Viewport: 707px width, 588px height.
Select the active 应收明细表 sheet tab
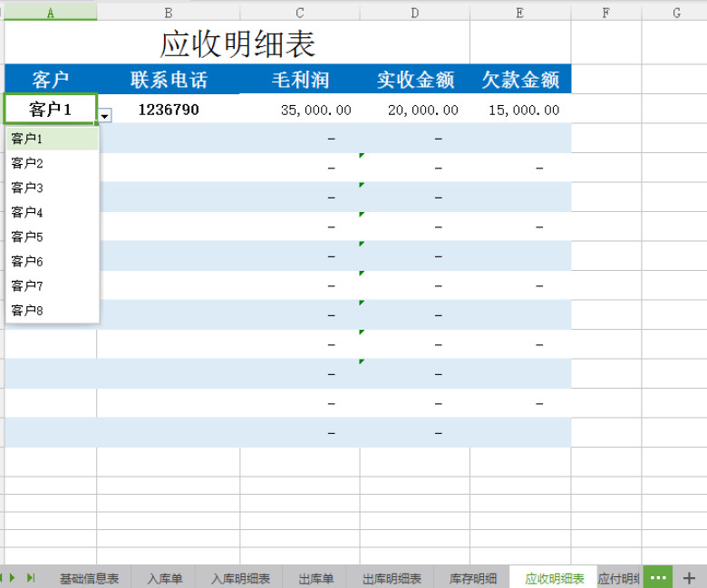(x=554, y=578)
